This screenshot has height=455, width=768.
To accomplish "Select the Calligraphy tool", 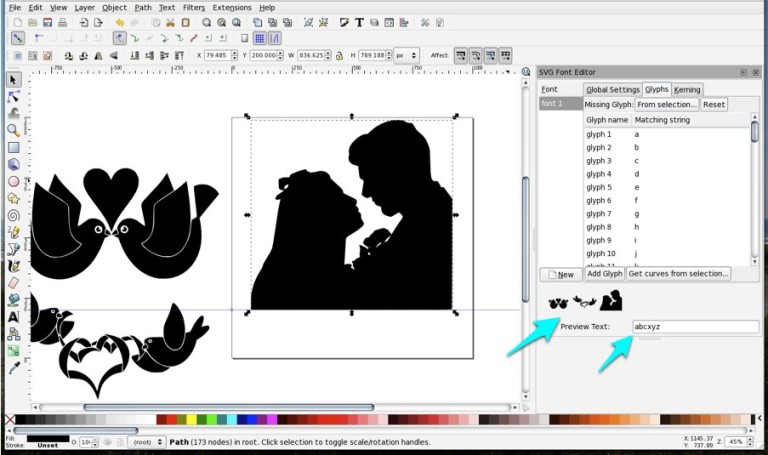I will tap(14, 266).
